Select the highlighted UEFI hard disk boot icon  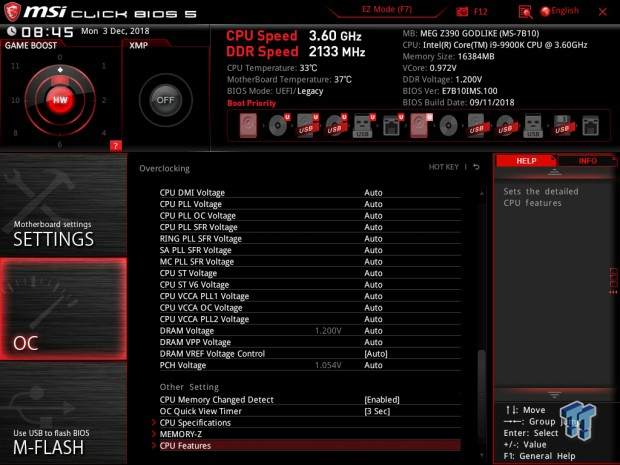tap(420, 126)
